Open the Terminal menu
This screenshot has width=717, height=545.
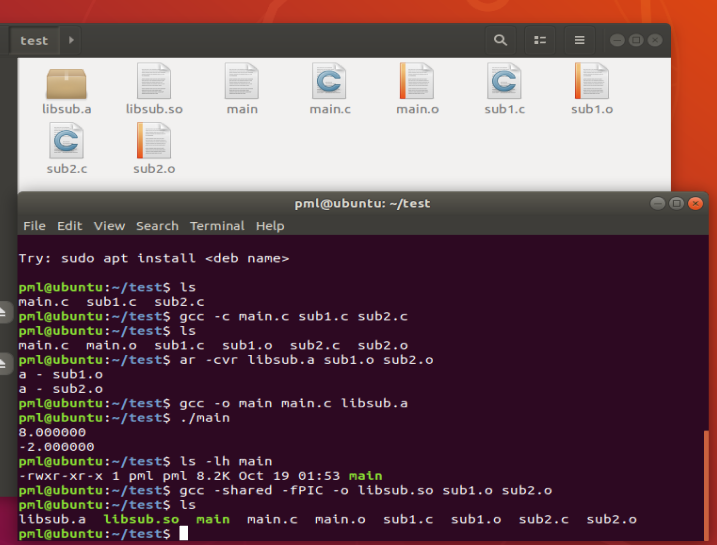click(x=217, y=226)
